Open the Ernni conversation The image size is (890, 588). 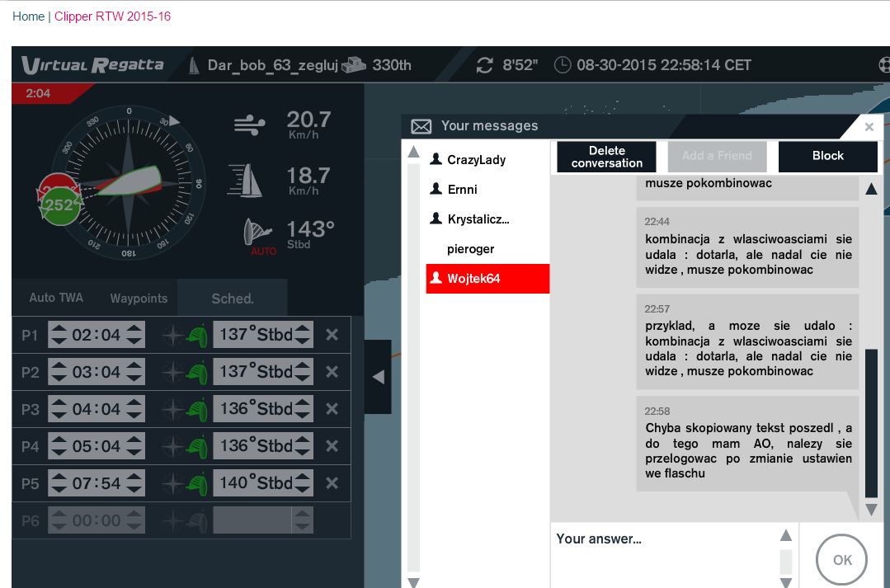click(487, 189)
